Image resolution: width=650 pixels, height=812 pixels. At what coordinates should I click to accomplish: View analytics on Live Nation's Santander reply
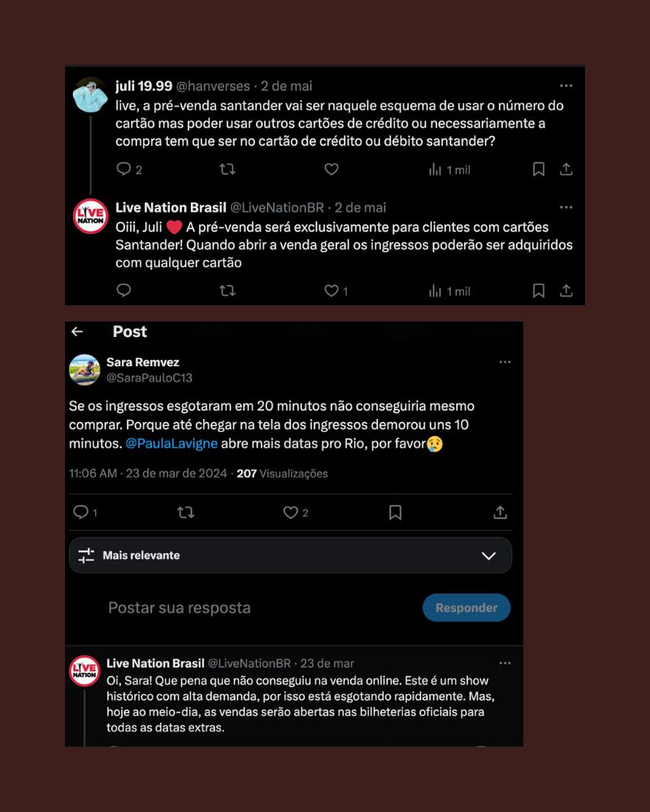click(x=449, y=291)
